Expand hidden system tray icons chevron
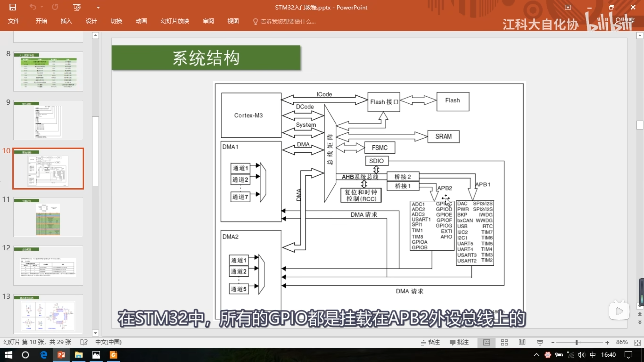The height and width of the screenshot is (362, 644). click(536, 355)
